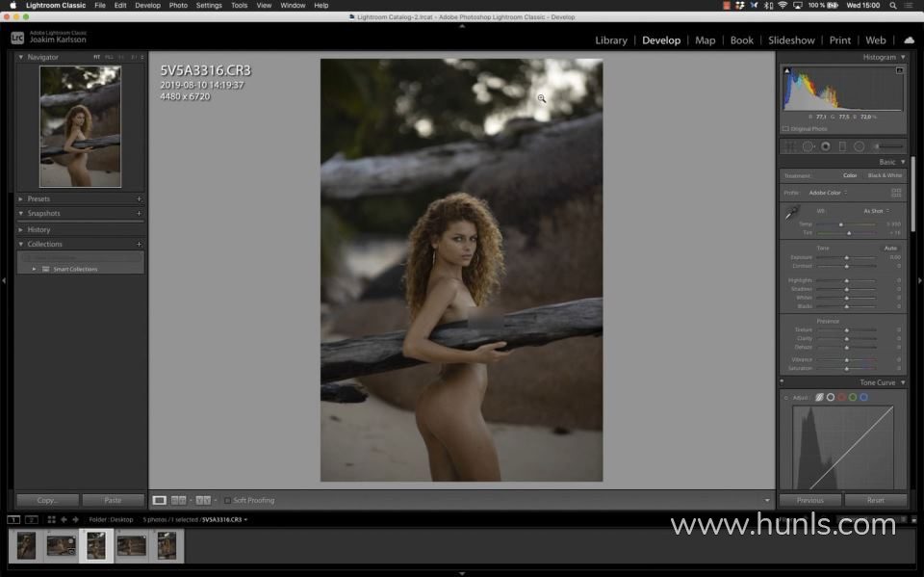Open the As Shot white balance dropdown
Image resolution: width=924 pixels, height=577 pixels.
875,211
